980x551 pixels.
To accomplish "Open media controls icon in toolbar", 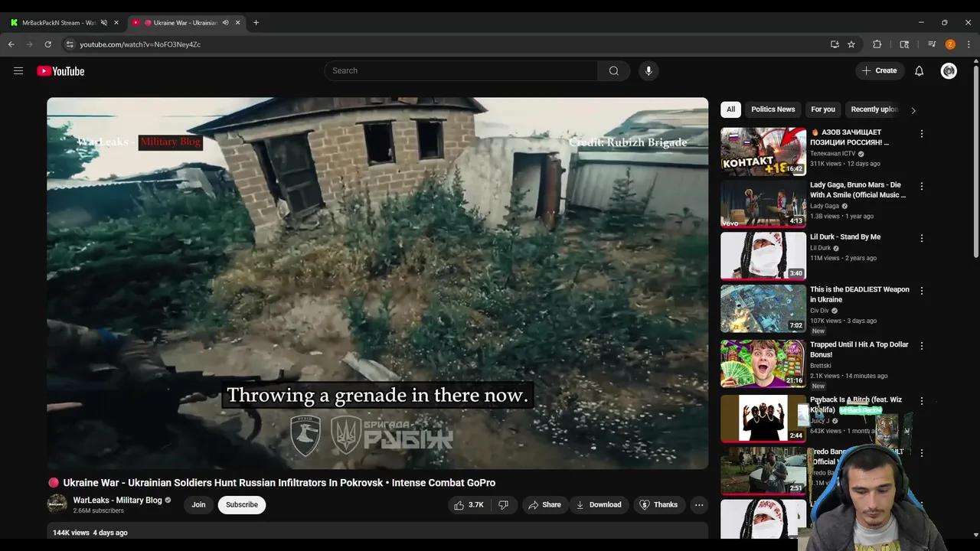I will tap(932, 44).
